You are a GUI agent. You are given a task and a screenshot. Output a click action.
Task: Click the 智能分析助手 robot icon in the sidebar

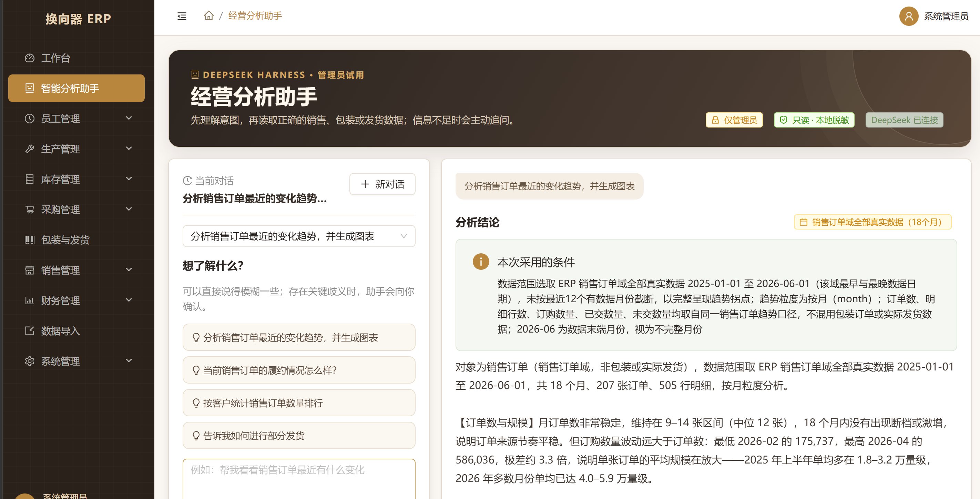[30, 88]
